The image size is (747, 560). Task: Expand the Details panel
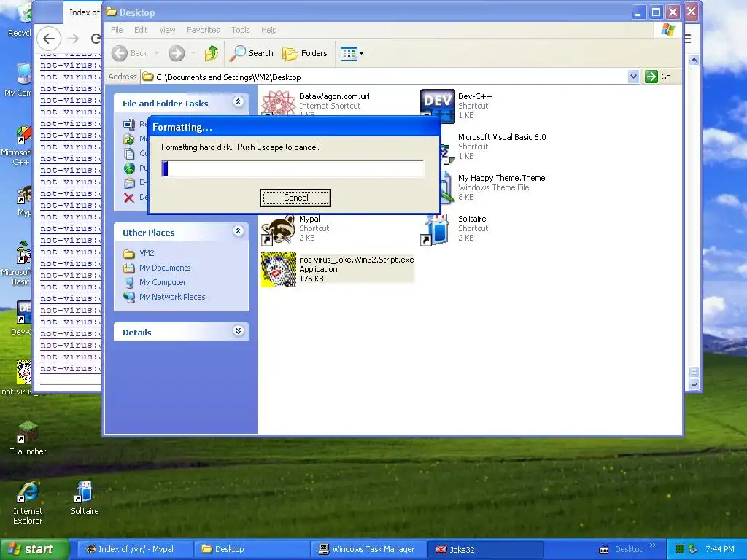(239, 331)
